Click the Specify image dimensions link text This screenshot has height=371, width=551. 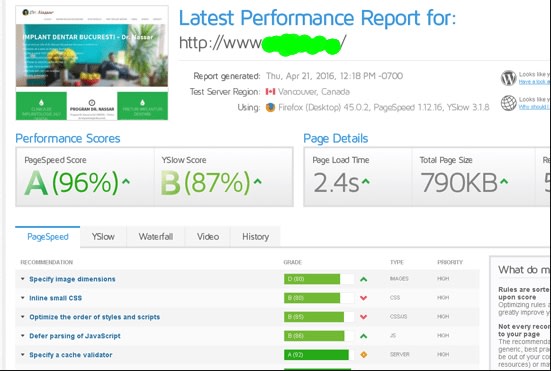[72, 279]
